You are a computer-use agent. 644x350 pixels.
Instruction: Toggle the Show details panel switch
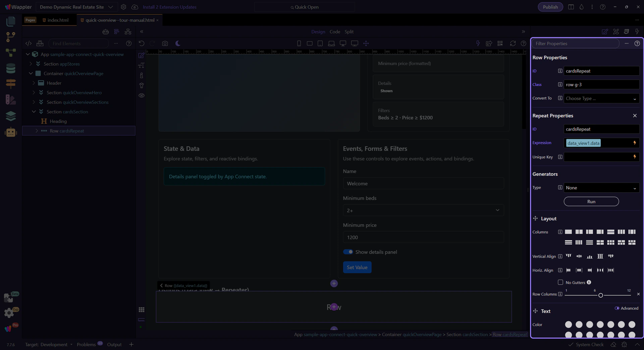pos(348,252)
